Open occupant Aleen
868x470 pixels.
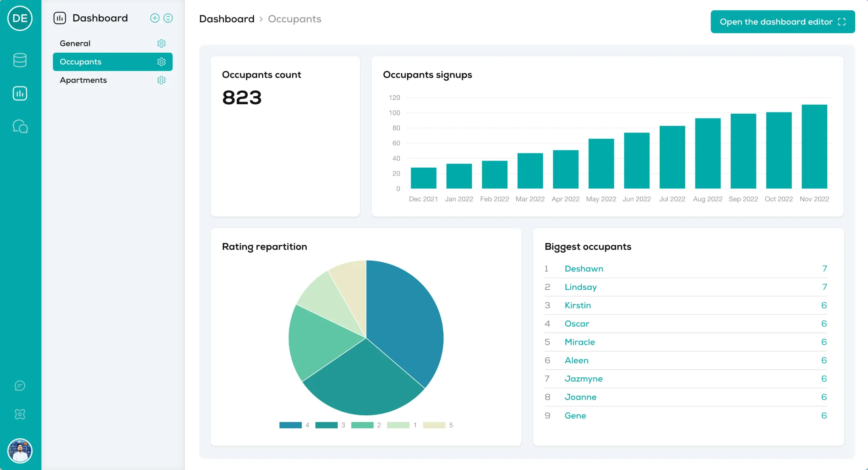[577, 360]
